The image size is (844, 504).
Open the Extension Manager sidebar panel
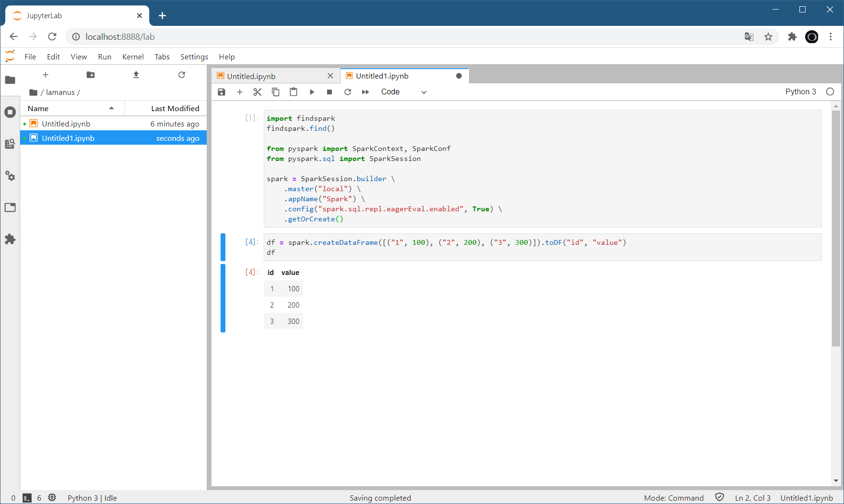[10, 239]
